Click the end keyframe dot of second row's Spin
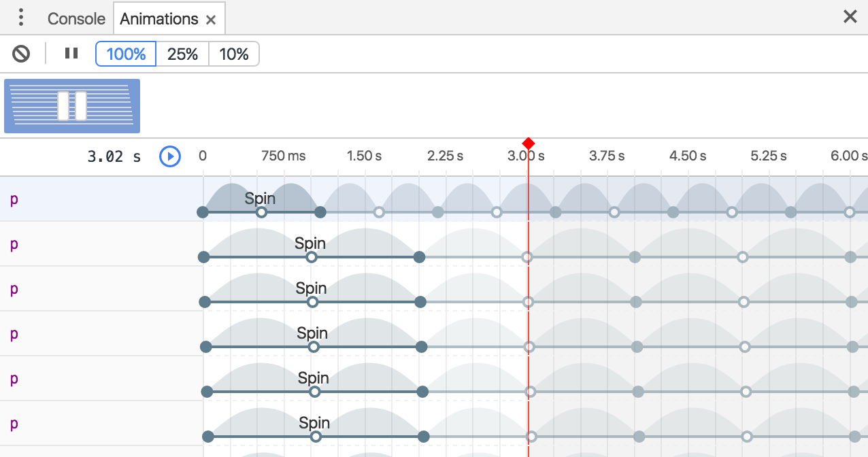This screenshot has width=868, height=457. tap(420, 257)
